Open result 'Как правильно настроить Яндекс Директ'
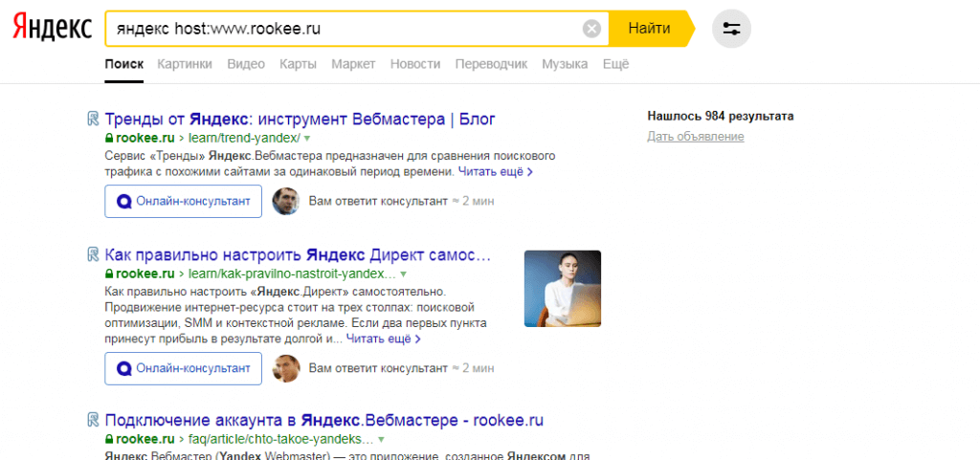The image size is (980, 460). (x=299, y=254)
